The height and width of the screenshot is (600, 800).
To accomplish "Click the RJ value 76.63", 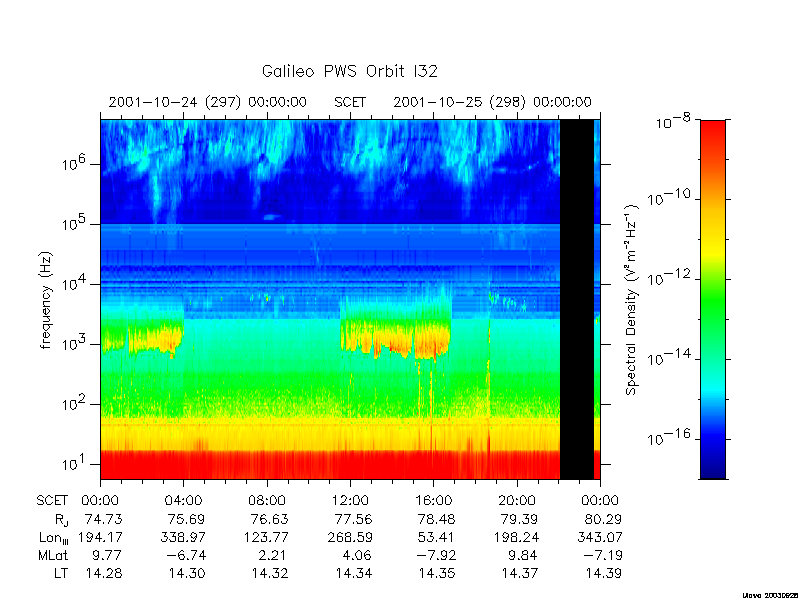I will [269, 519].
